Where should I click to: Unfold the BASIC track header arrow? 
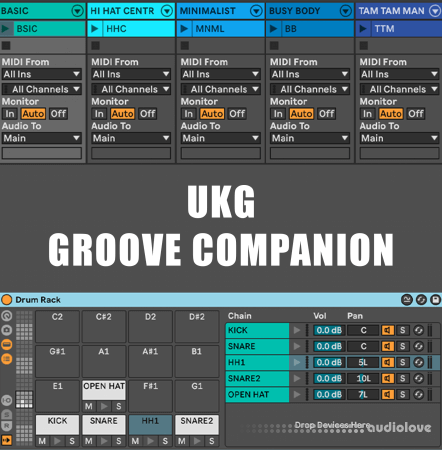click(x=77, y=11)
